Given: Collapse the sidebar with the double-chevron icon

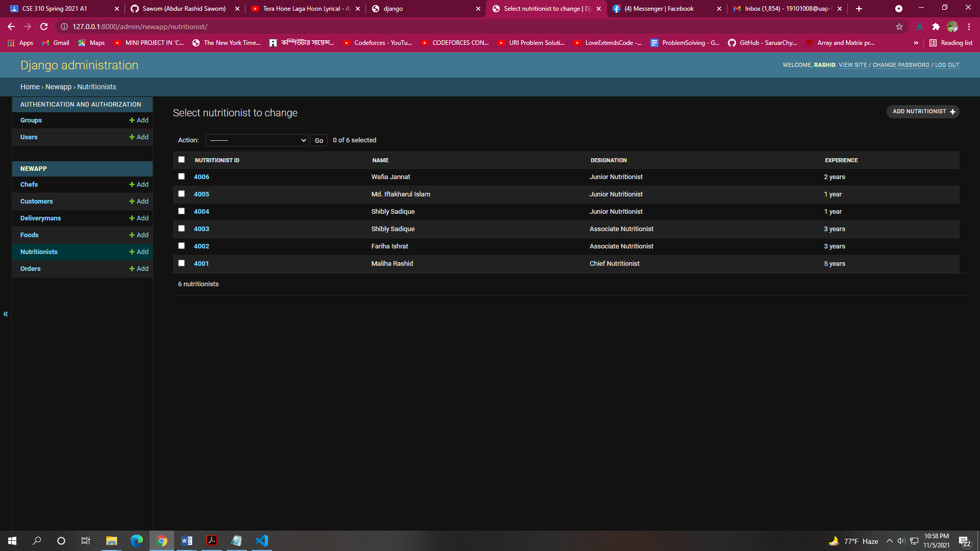Looking at the screenshot, I should (6, 314).
